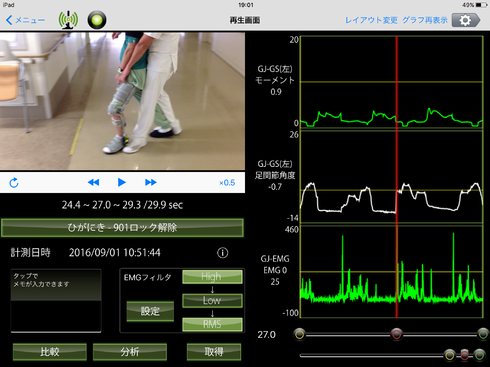Tap the upper slider's yellow start handle
This screenshot has width=490, height=367.
(299, 334)
